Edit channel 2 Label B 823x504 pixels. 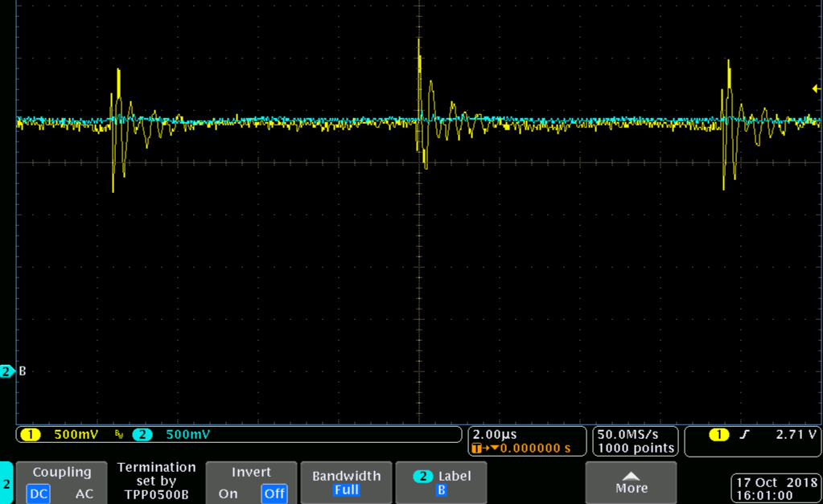click(441, 482)
